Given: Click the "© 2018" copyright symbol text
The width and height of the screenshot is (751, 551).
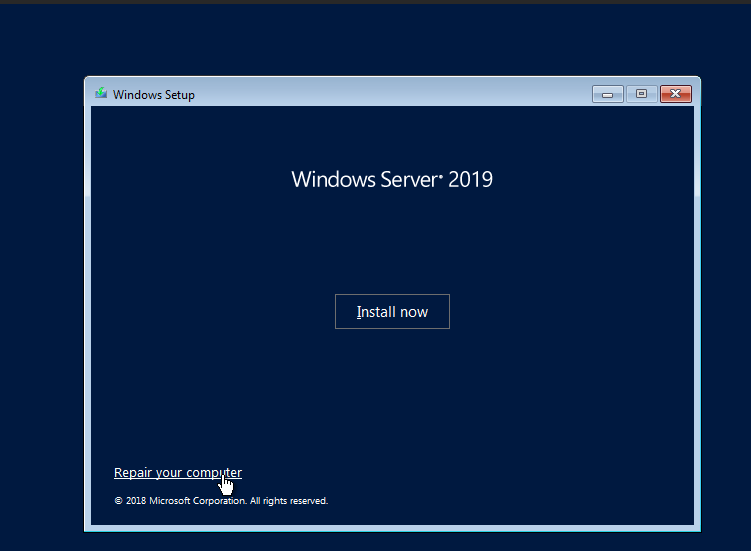Looking at the screenshot, I should coord(130,501).
